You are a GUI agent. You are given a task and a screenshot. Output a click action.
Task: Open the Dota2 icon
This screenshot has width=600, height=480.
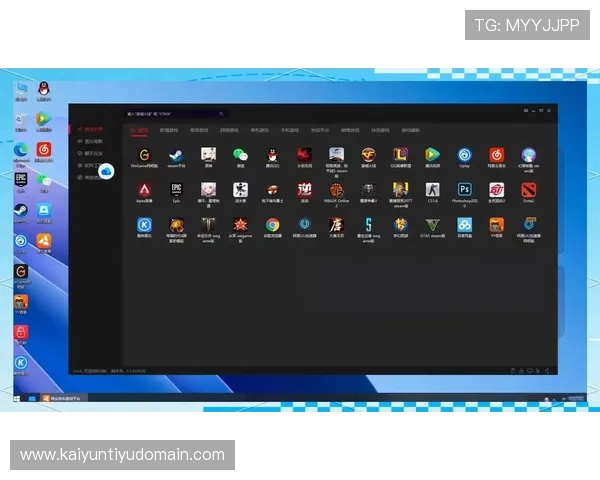click(528, 193)
